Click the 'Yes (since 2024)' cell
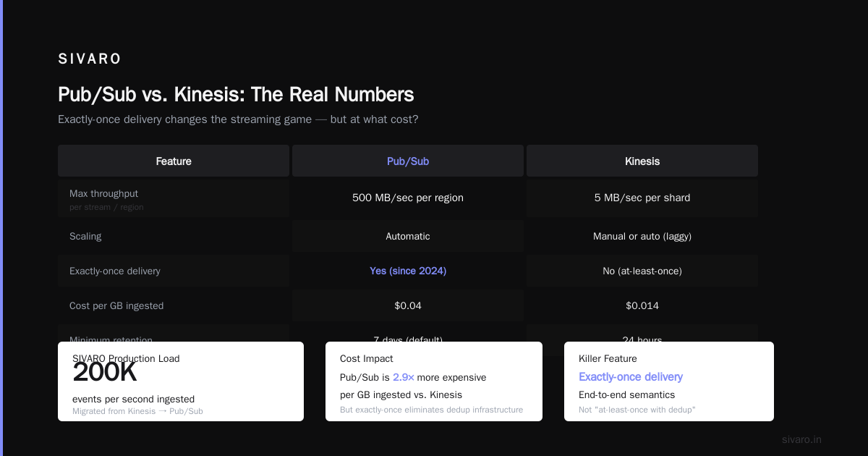This screenshot has width=868, height=456. tap(408, 271)
